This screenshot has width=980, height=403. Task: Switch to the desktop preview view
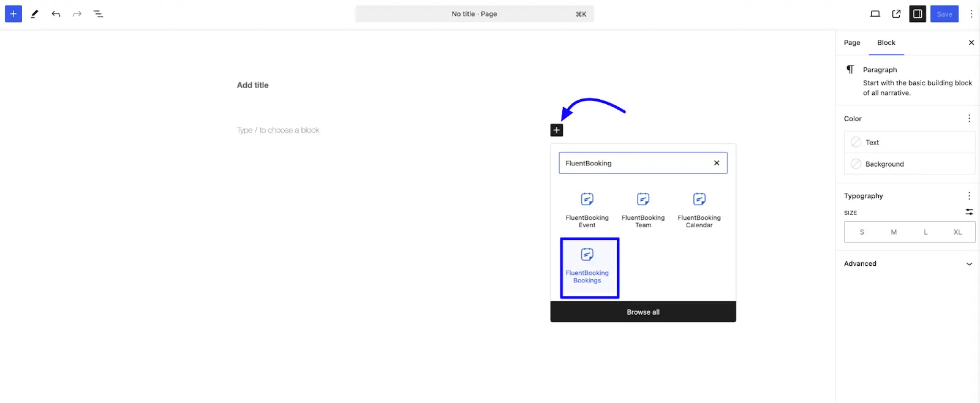point(875,13)
